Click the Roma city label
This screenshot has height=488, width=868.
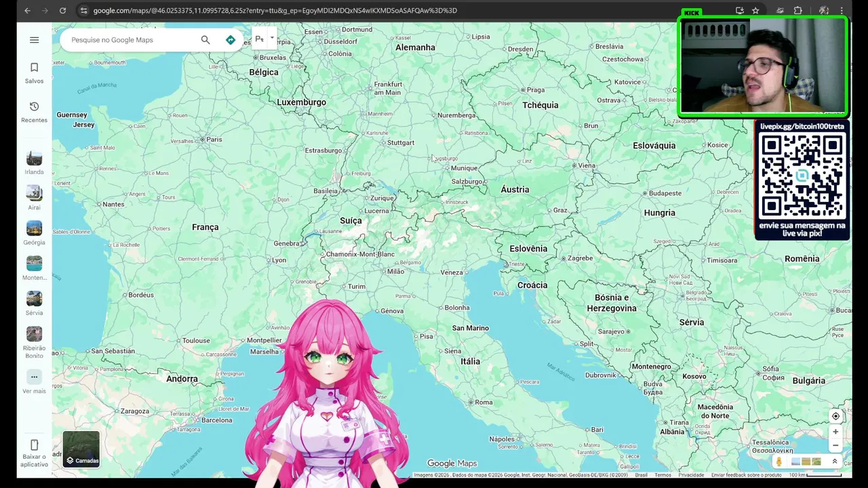coord(484,402)
